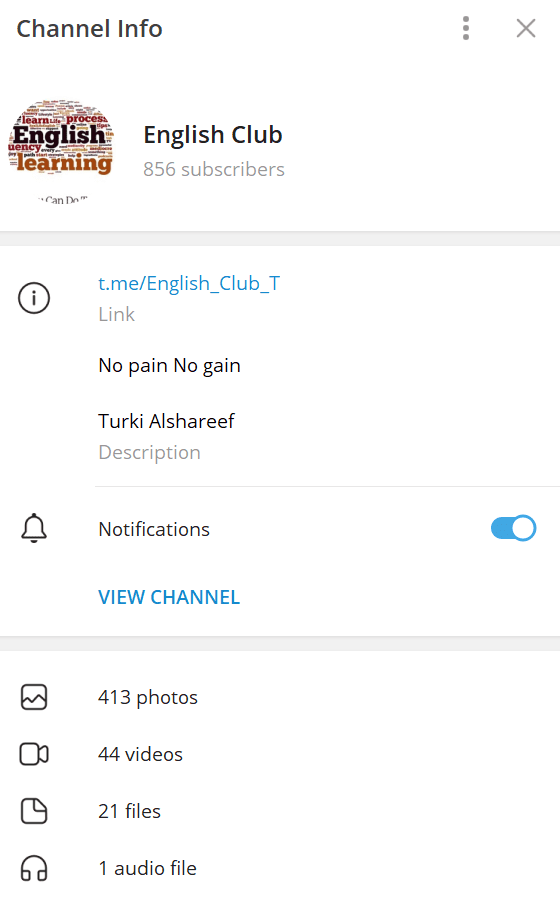Open the three-dot more options menu

pos(466,28)
